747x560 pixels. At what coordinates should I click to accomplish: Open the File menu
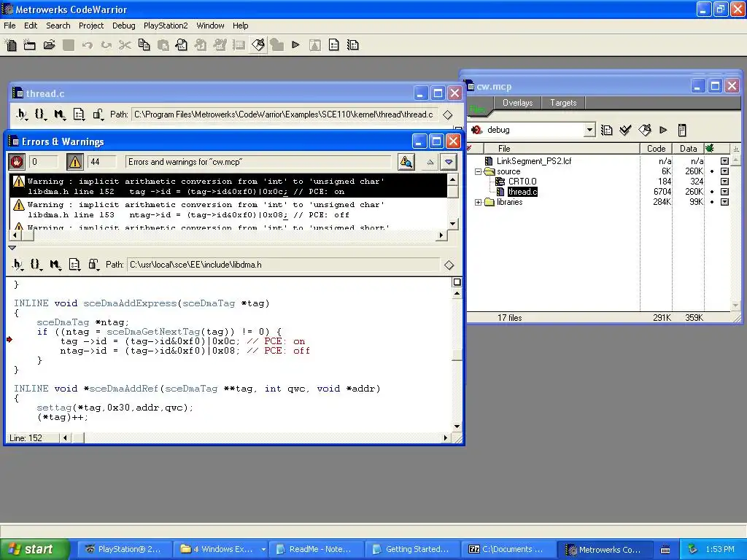tap(9, 26)
